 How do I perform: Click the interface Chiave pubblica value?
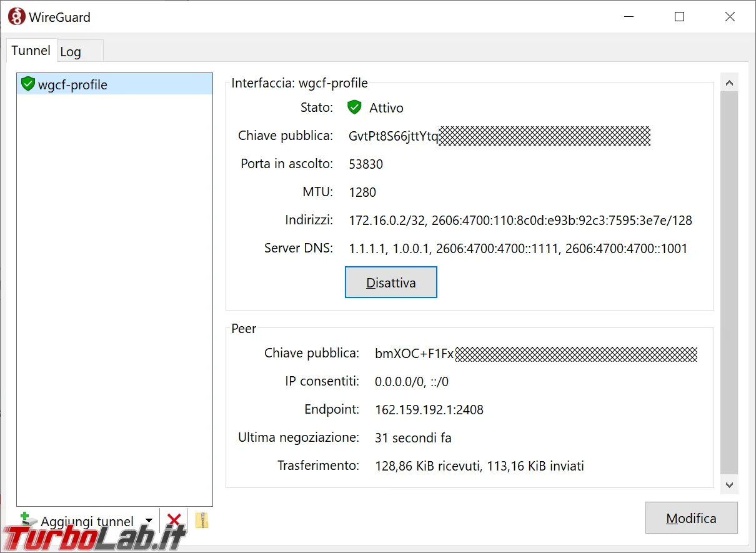499,136
